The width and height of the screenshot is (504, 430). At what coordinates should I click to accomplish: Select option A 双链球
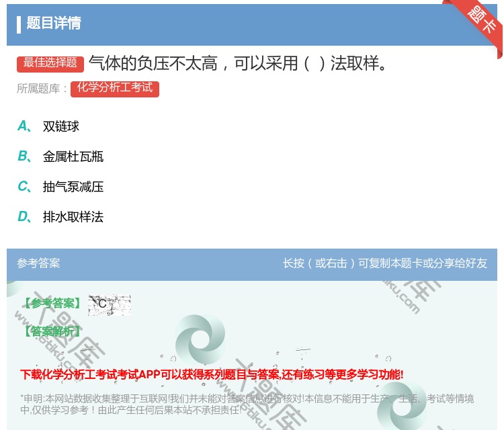(60, 126)
